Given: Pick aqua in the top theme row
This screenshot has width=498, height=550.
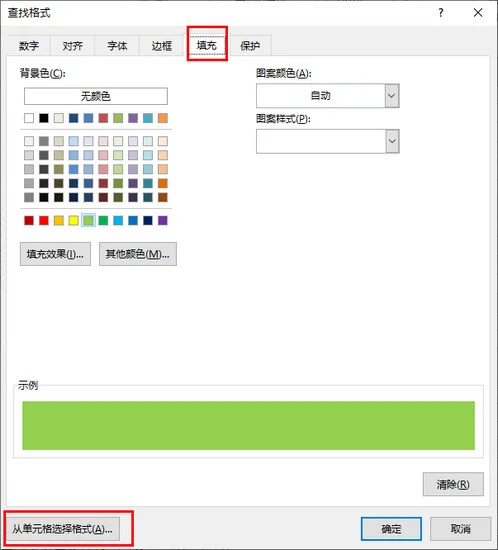Looking at the screenshot, I should 148,118.
